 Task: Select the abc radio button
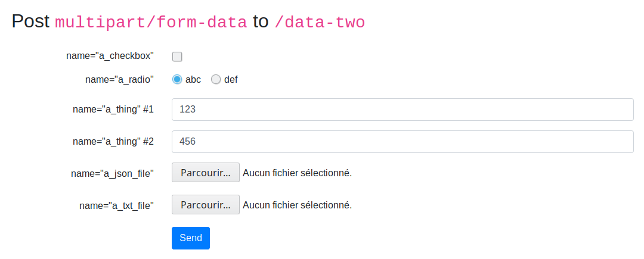(177, 79)
